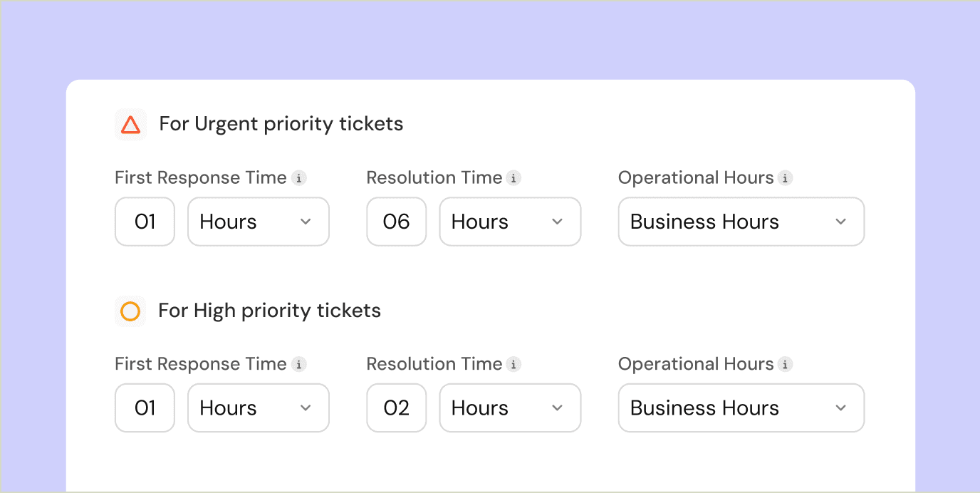Open Urgent First Response Time unit dropdown
The height and width of the screenshot is (493, 980).
coord(258,222)
